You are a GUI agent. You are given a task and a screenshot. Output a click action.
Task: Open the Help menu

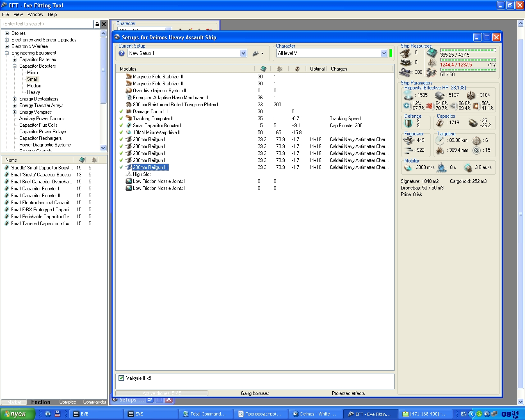pyautogui.click(x=52, y=14)
